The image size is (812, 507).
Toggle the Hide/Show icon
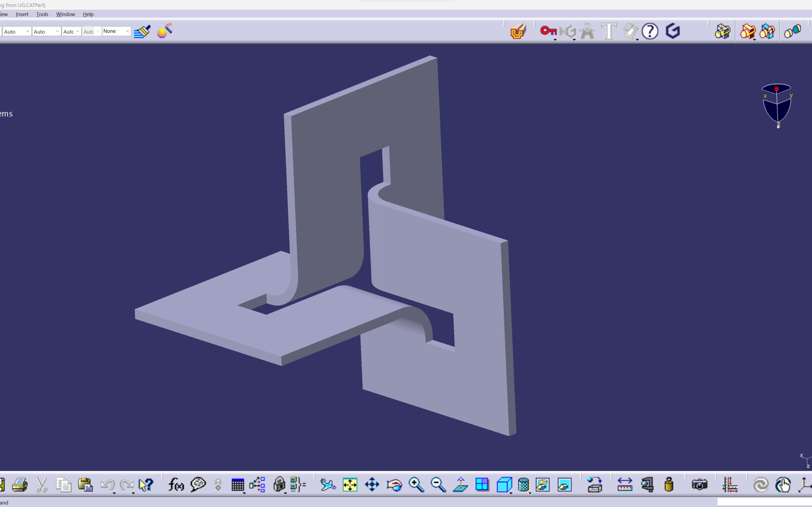pyautogui.click(x=542, y=485)
